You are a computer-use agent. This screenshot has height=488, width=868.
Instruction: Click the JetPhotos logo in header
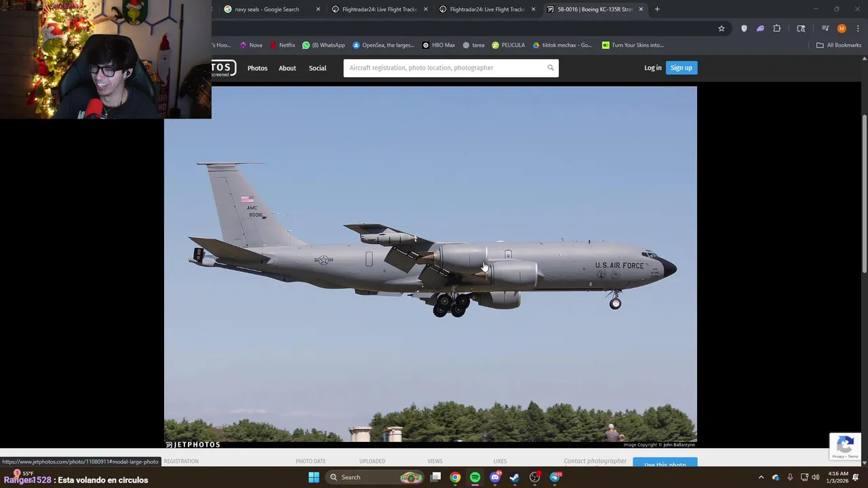pyautogui.click(x=224, y=68)
